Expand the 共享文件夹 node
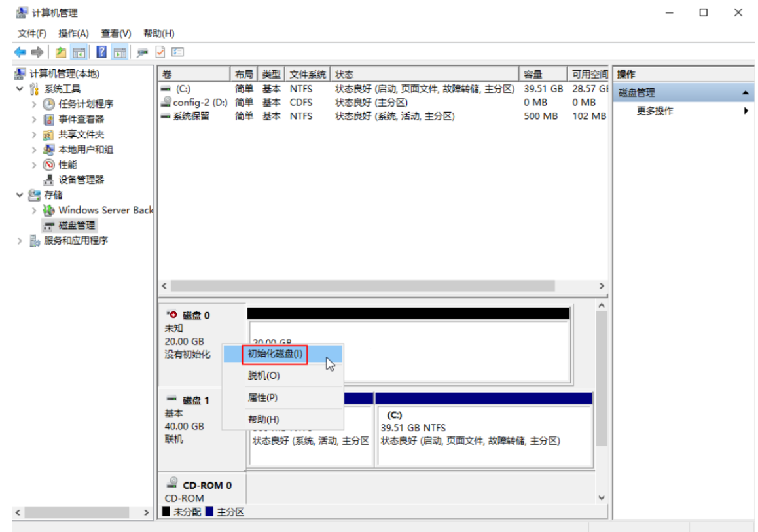This screenshot has width=758, height=532. pyautogui.click(x=34, y=134)
